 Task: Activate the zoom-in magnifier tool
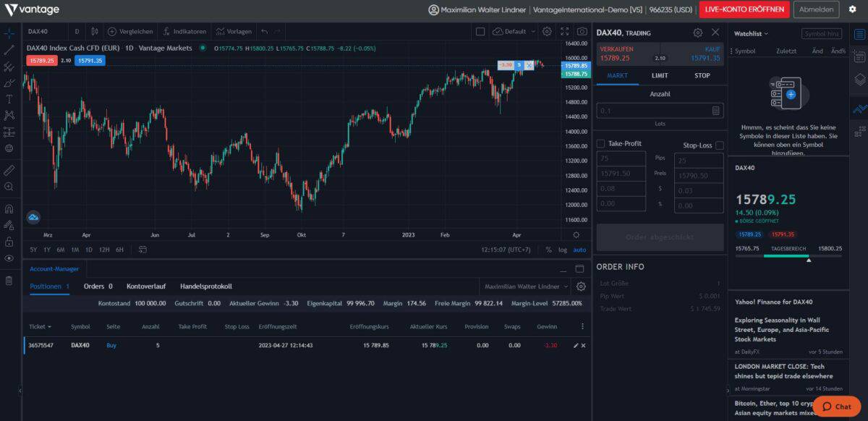pyautogui.click(x=9, y=187)
